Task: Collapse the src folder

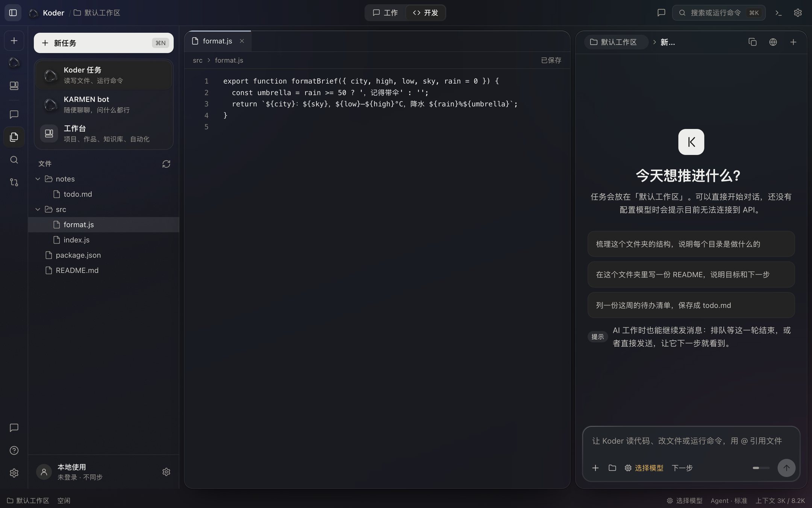Action: pyautogui.click(x=38, y=209)
